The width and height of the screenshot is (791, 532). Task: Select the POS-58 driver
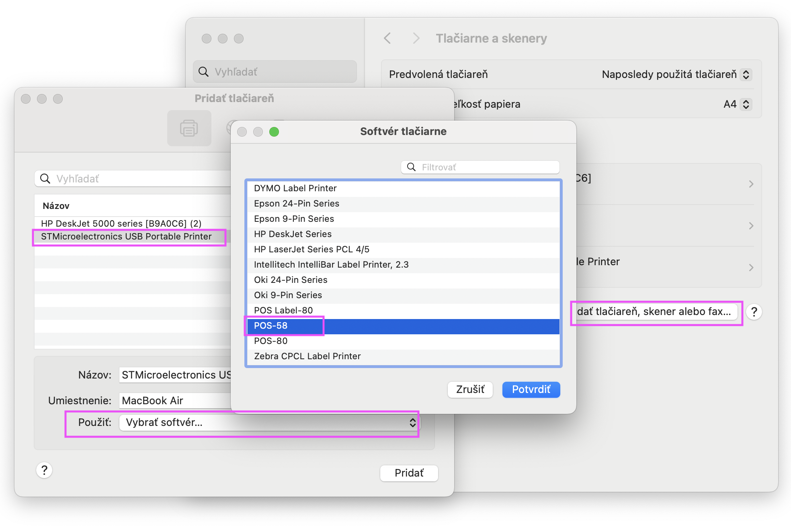pyautogui.click(x=403, y=326)
